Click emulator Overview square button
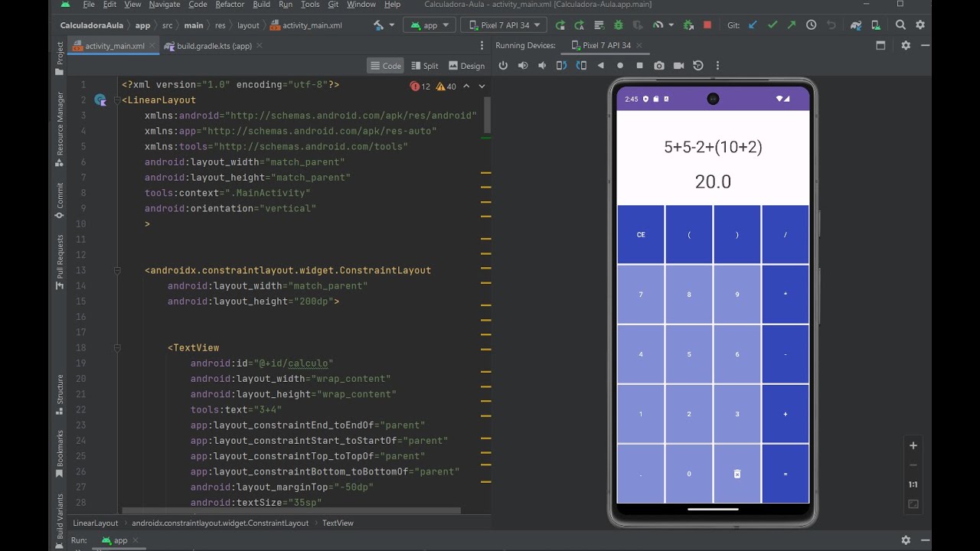The image size is (980, 551). [640, 66]
